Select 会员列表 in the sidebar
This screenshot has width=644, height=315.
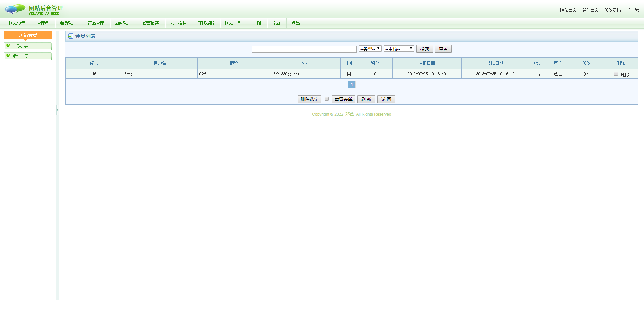28,46
